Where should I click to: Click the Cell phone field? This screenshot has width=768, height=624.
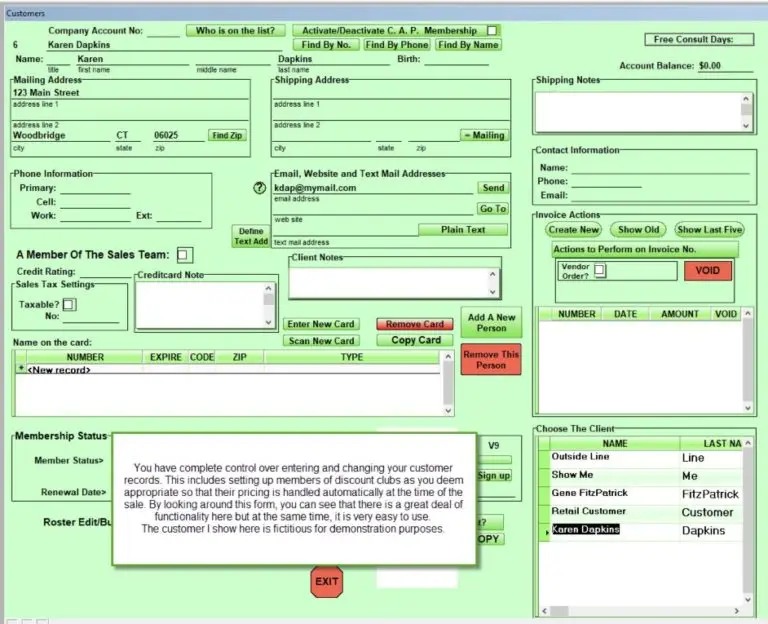click(95, 202)
